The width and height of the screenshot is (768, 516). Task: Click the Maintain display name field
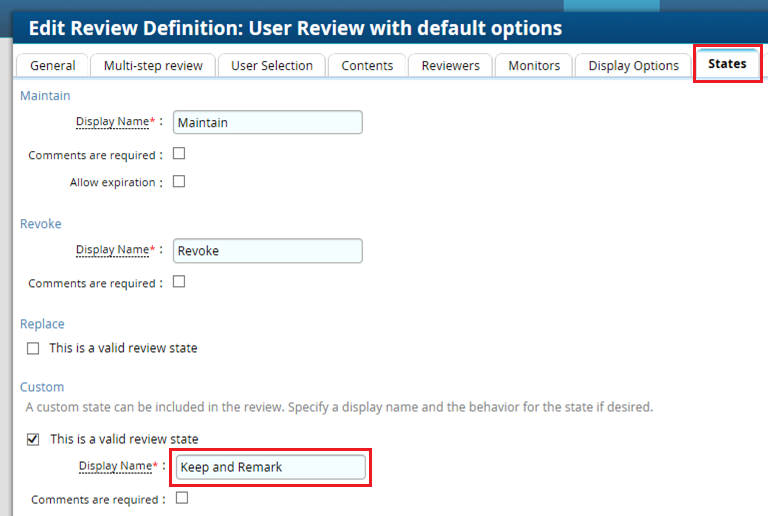tap(267, 122)
